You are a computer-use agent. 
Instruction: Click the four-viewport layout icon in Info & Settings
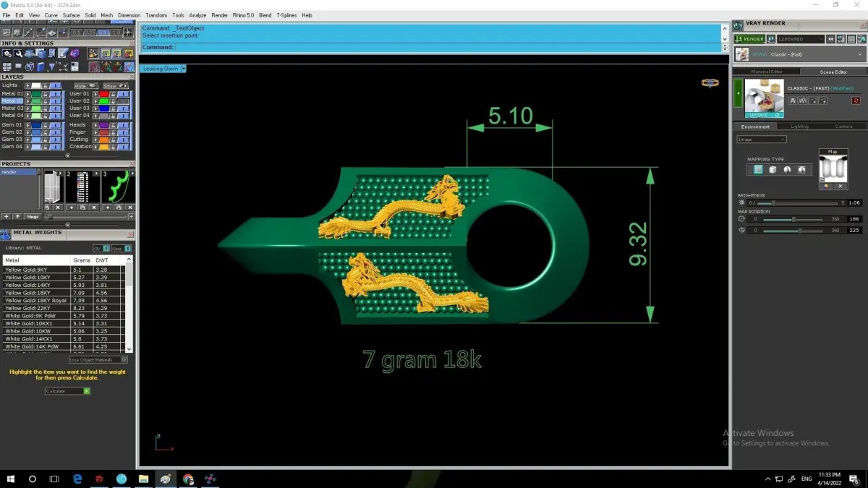click(7, 67)
